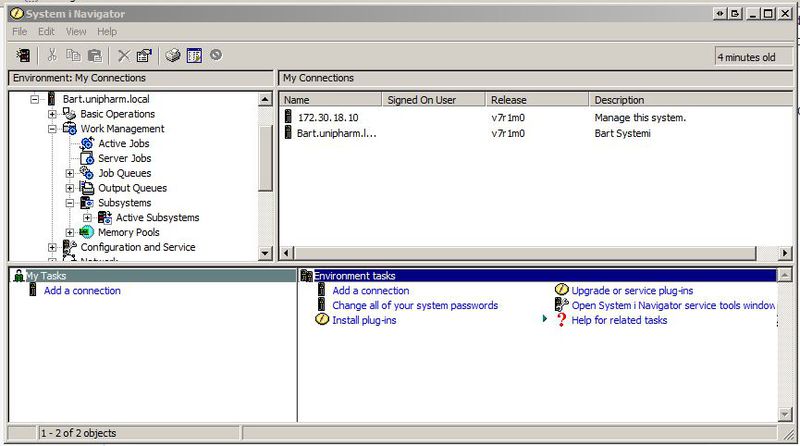Select Active Jobs in the tree
The height and width of the screenshot is (446, 800).
click(x=123, y=143)
